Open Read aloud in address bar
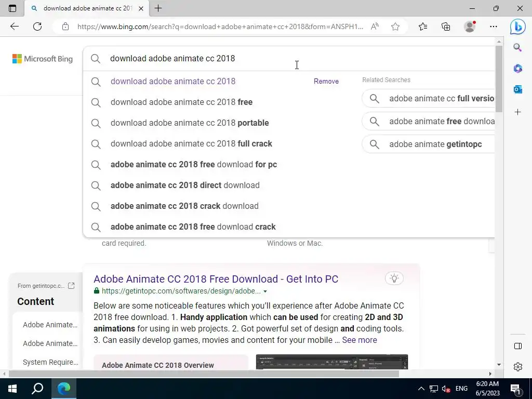Viewport: 532px width, 399px height. (x=375, y=26)
